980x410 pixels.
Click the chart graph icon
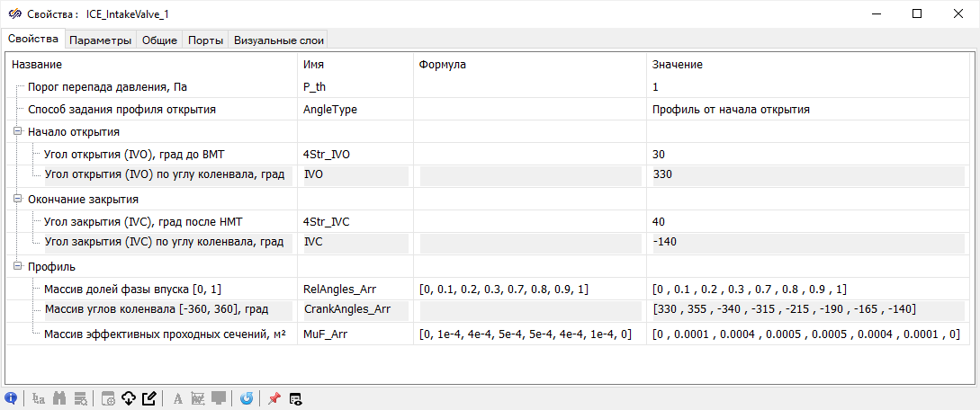[198, 397]
